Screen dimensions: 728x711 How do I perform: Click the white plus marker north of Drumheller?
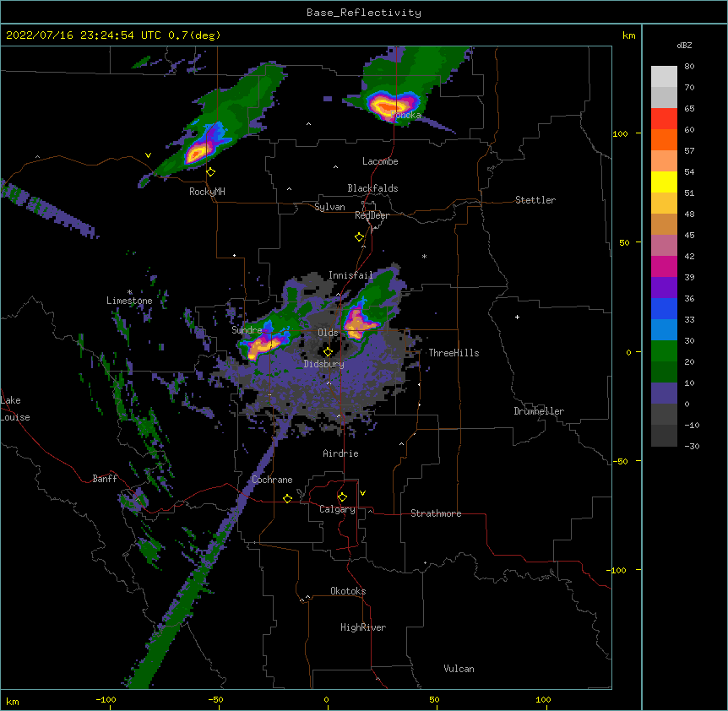517,317
